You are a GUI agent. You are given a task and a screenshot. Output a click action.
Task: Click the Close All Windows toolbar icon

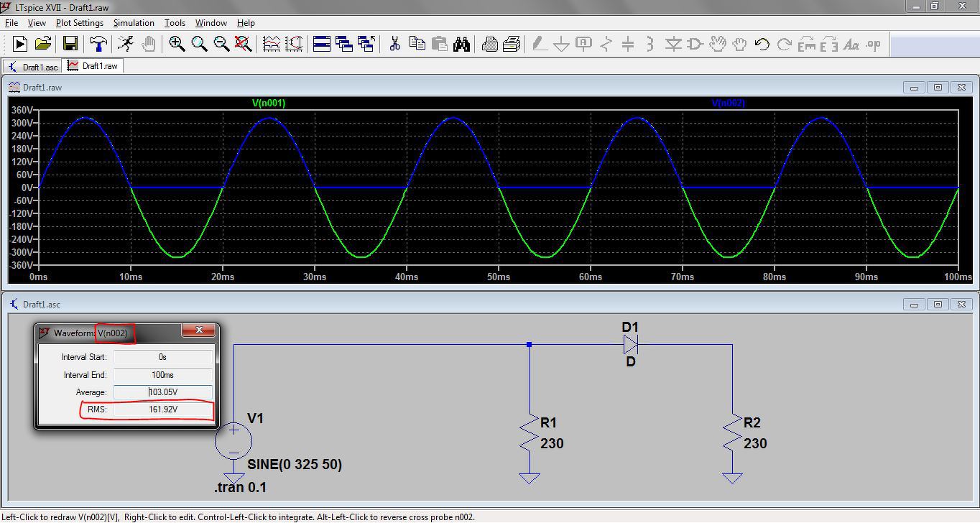click(366, 45)
